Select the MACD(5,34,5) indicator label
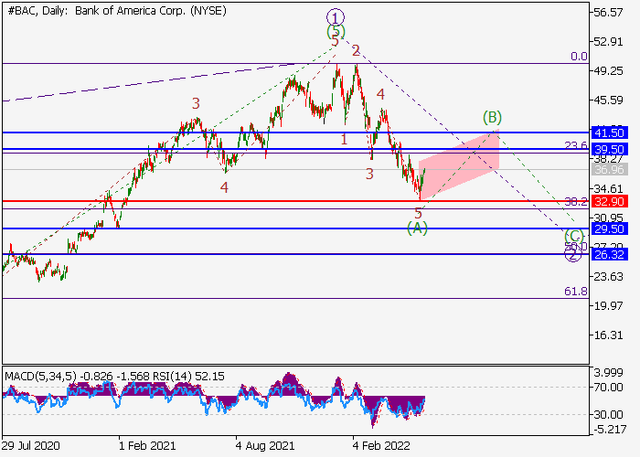640x457 pixels. (40, 376)
